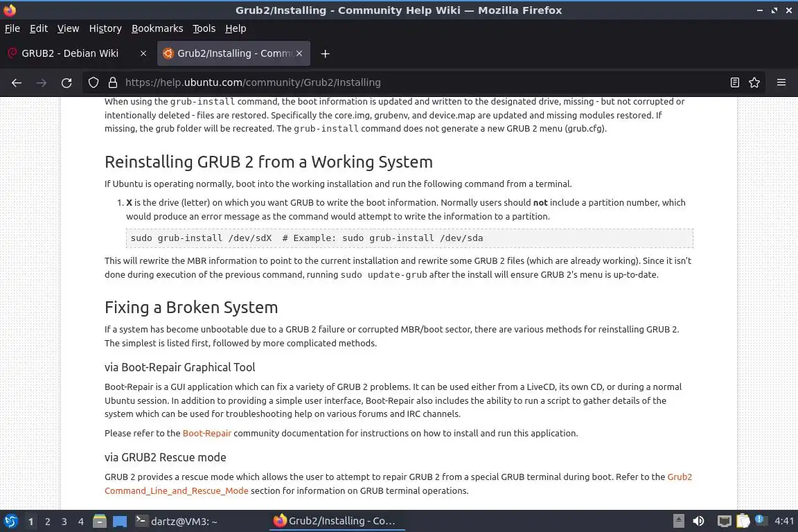Open the clipboard tray icon
Image resolution: width=798 pixels, height=532 pixels.
(743, 521)
